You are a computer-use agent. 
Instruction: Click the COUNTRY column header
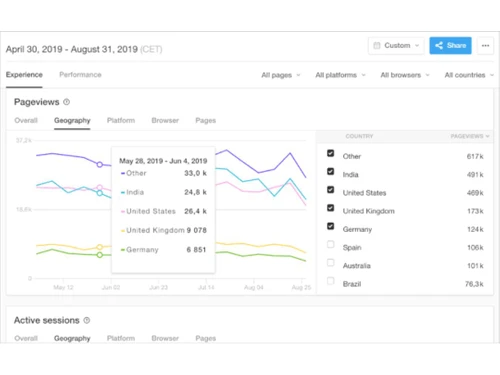[359, 136]
